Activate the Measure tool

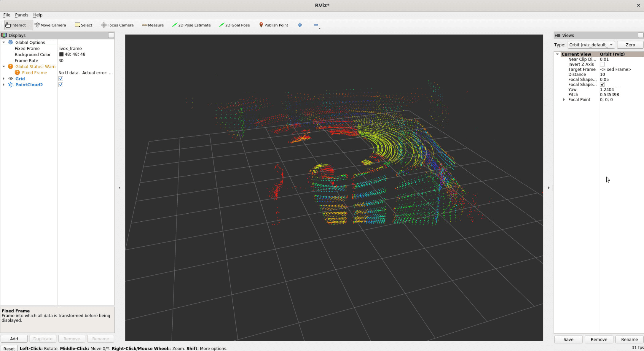click(x=153, y=25)
